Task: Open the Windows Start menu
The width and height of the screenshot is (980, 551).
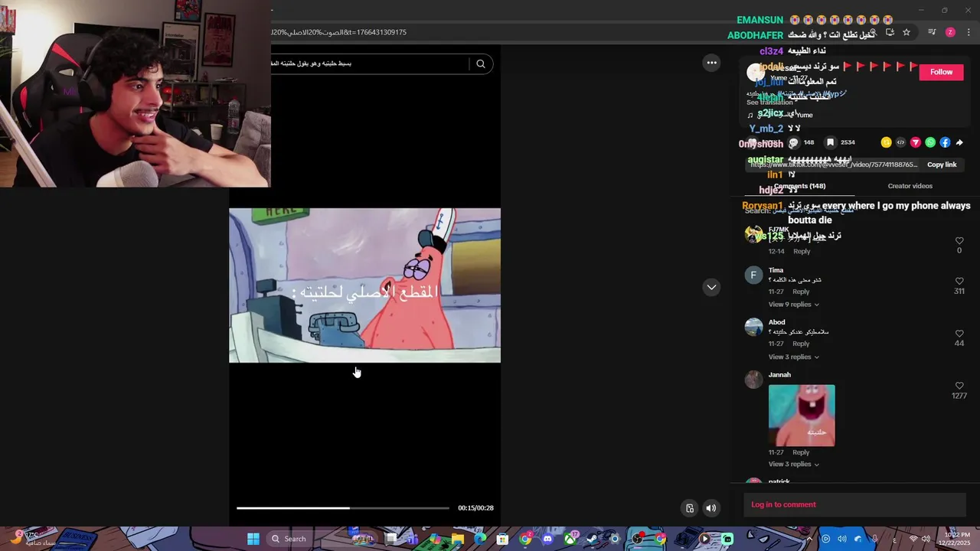Action: coord(253,539)
